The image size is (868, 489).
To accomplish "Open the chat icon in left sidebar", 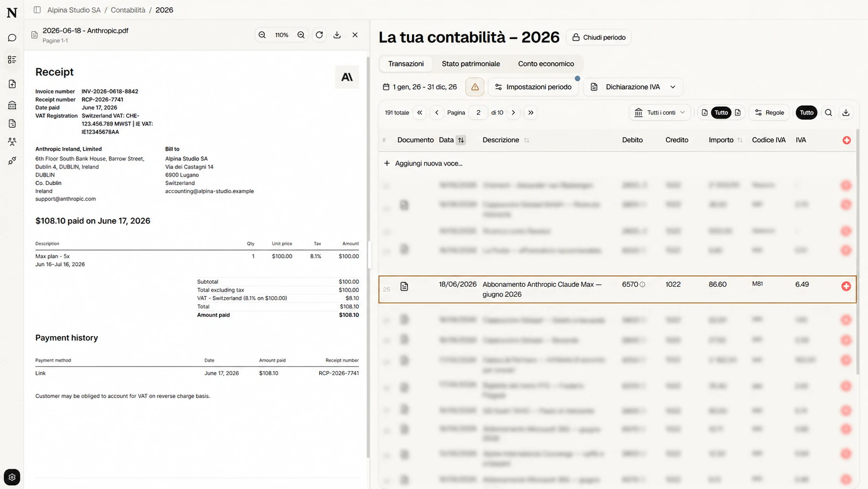I will click(12, 38).
